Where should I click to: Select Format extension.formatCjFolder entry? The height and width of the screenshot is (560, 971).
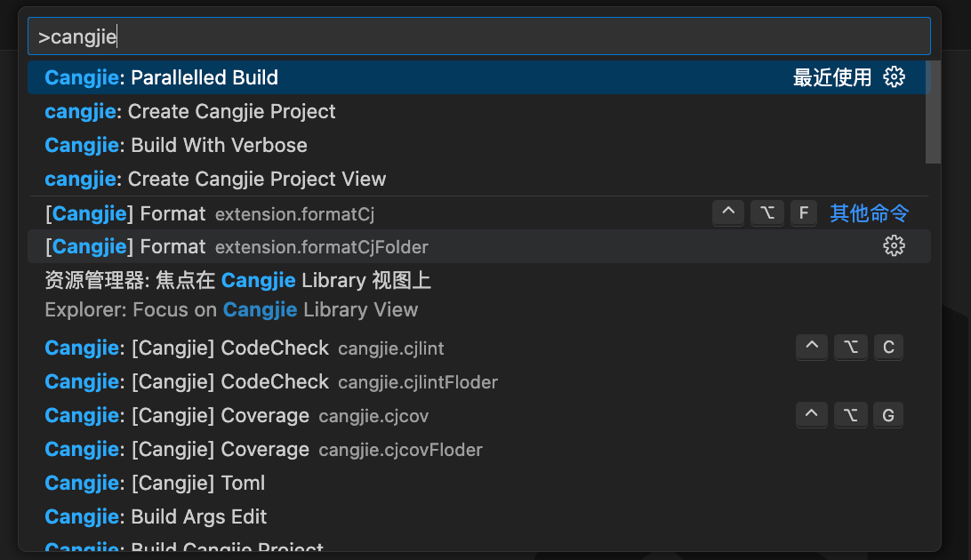478,246
